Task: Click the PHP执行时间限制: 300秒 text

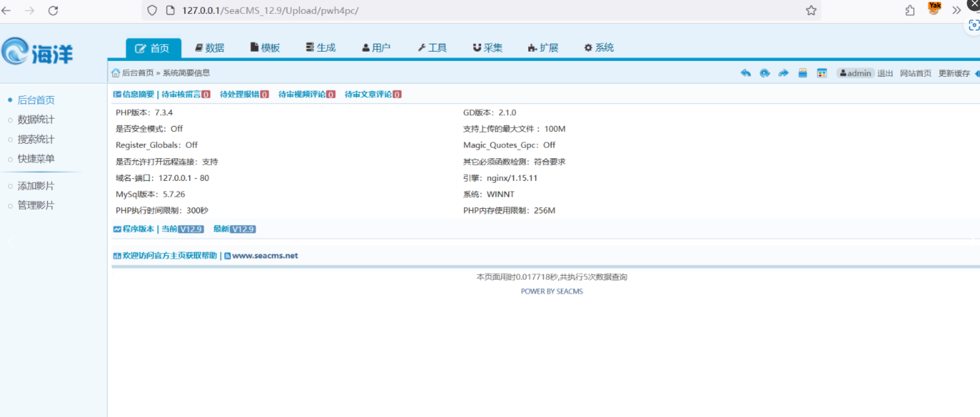Action: (162, 211)
